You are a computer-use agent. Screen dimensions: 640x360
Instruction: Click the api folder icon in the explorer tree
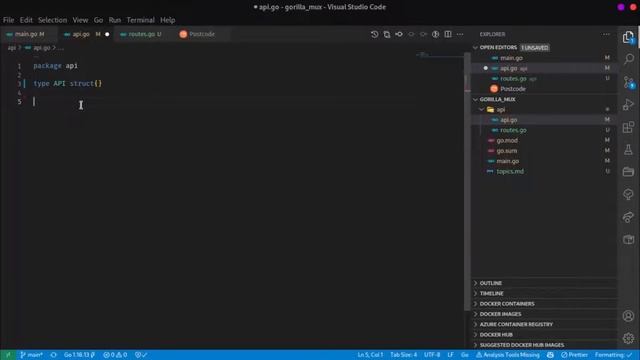pos(490,109)
